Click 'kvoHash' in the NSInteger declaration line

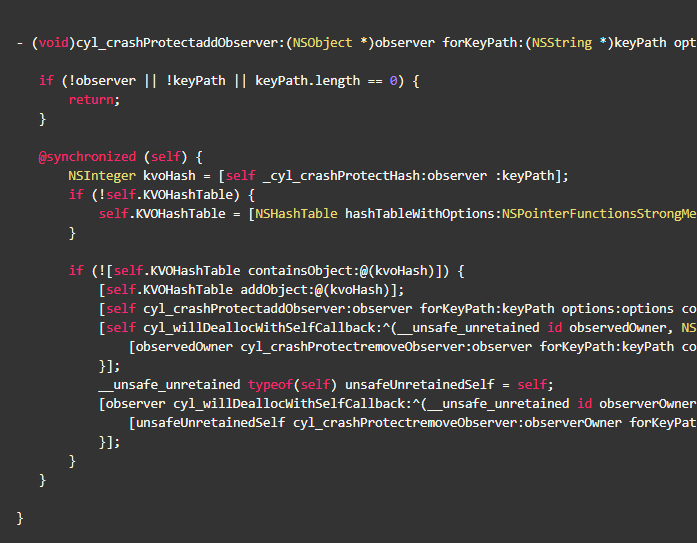169,176
